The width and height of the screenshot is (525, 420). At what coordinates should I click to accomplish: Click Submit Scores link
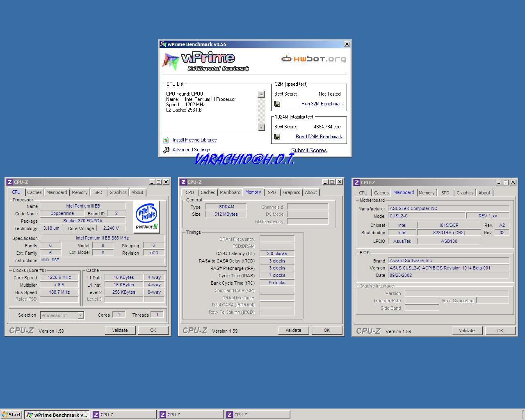coord(309,151)
